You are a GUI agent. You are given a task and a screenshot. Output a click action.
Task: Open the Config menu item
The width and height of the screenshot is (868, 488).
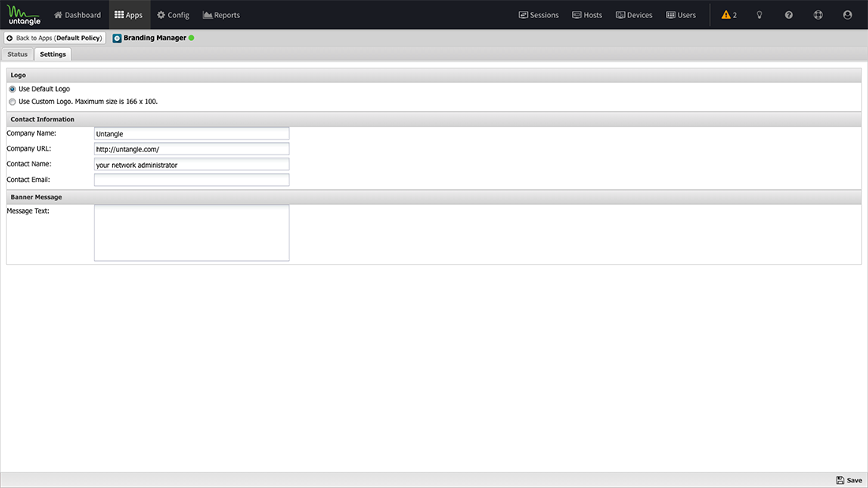174,15
